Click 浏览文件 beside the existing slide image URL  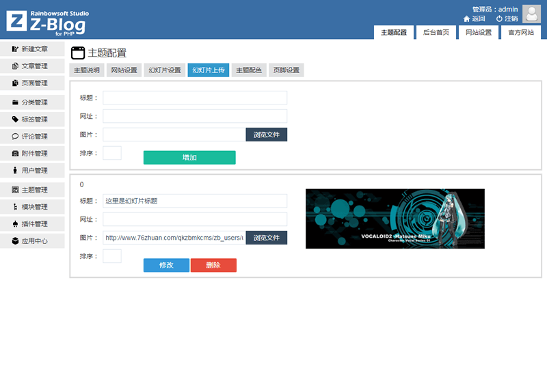pyautogui.click(x=267, y=238)
